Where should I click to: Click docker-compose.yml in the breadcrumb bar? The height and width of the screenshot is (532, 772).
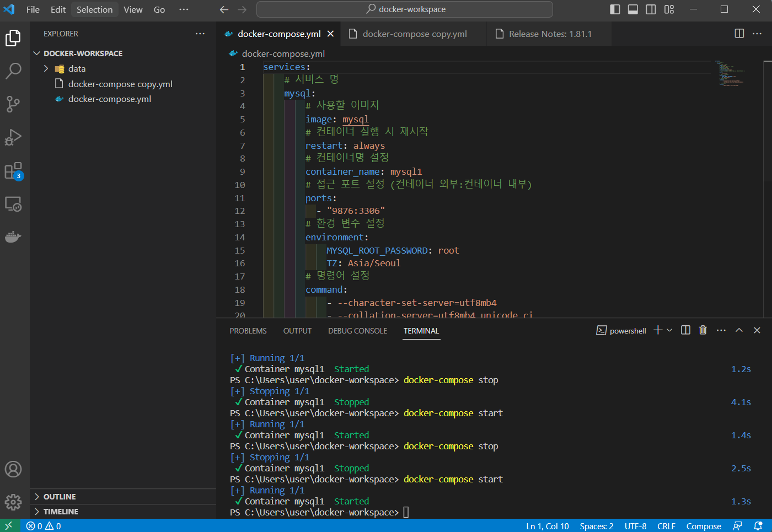click(283, 53)
